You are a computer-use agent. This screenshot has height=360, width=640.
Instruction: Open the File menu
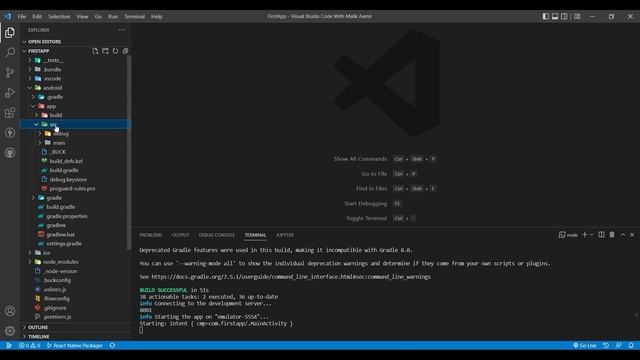tap(22, 16)
